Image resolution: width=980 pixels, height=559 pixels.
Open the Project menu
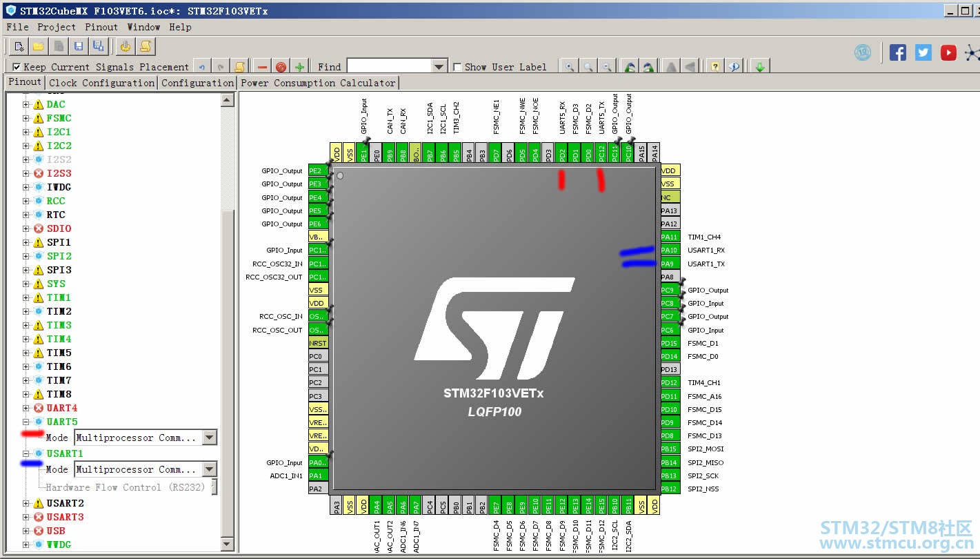(x=57, y=27)
